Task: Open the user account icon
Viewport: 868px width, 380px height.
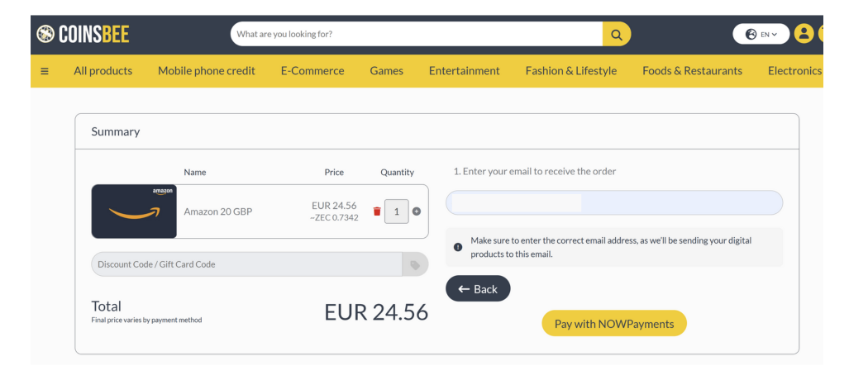Action: [x=804, y=34]
